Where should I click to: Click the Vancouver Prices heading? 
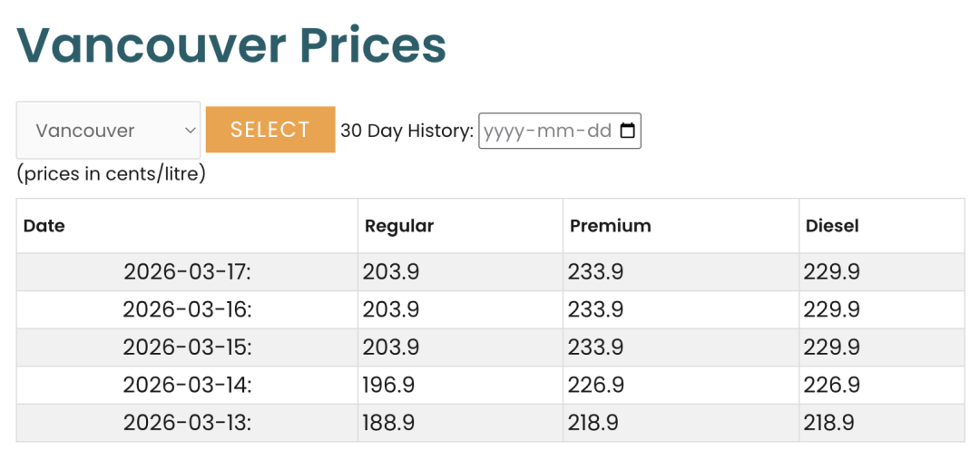231,45
